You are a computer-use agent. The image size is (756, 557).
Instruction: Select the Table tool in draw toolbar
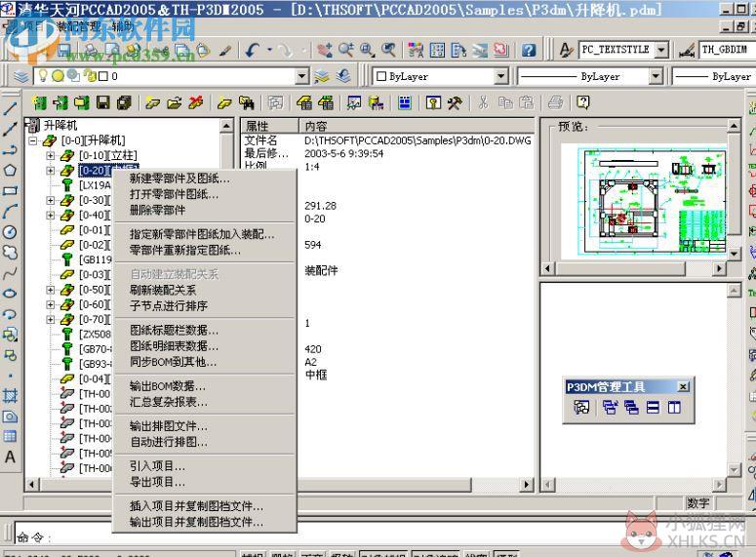pos(10,436)
